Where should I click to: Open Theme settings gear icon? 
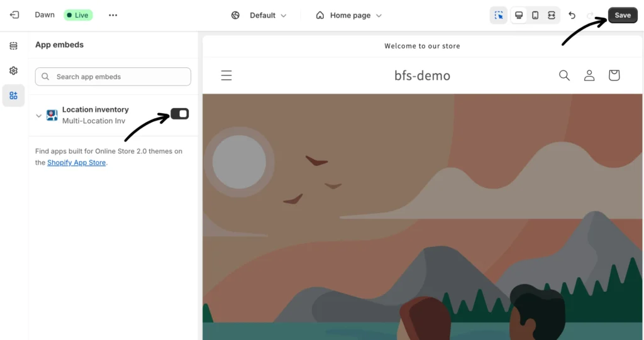[13, 71]
